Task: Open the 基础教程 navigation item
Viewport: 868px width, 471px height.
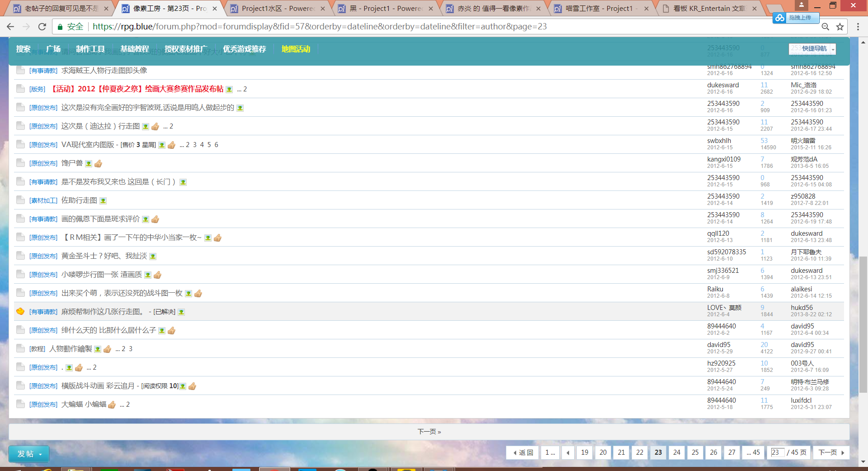Action: point(135,49)
